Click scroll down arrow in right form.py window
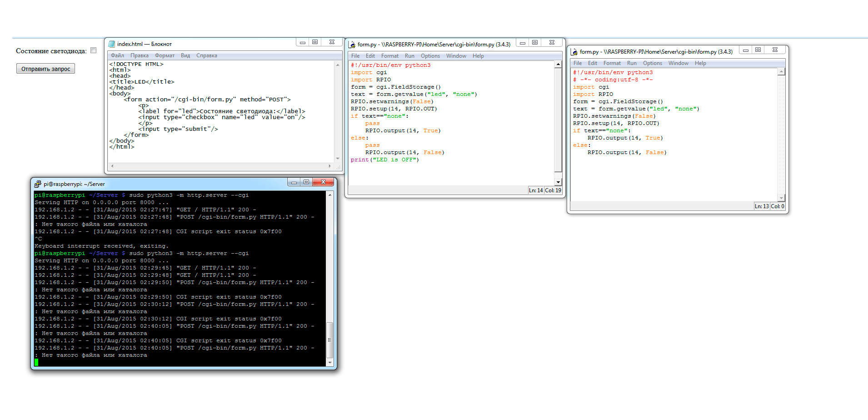This screenshot has width=868, height=420. 781,198
